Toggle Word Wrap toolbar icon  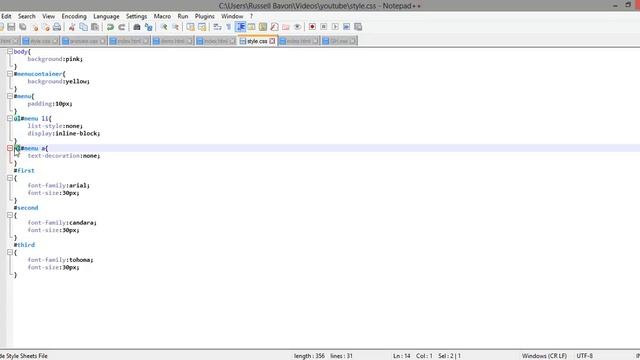pyautogui.click(x=218, y=27)
